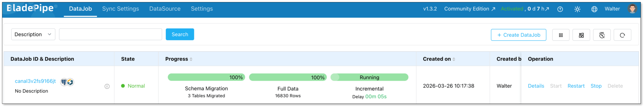Viewport: 644px width, 107px height.
Task: Open the Sync Settings tab
Action: click(120, 9)
